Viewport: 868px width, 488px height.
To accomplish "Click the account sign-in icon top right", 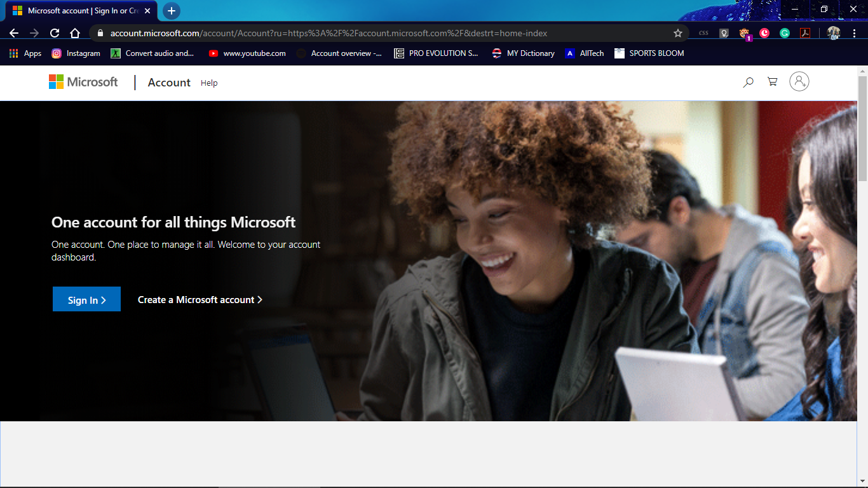I will (799, 81).
